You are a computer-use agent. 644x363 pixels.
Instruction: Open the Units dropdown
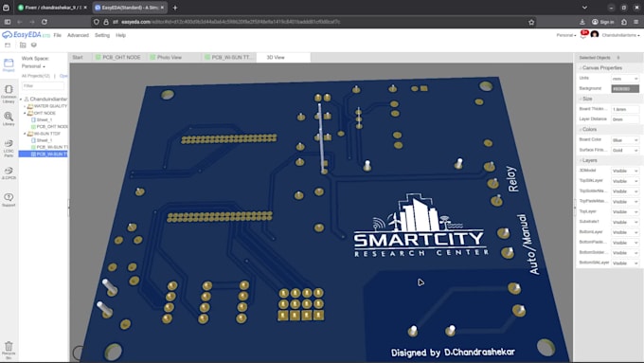coord(625,79)
